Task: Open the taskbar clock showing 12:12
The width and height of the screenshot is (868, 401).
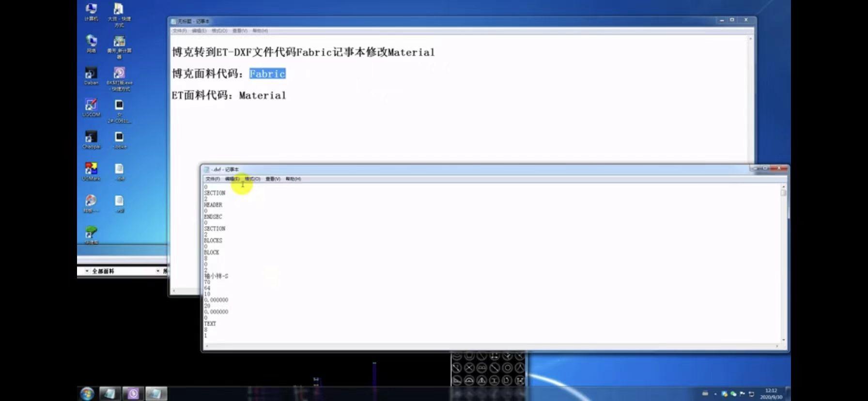Action: click(771, 394)
